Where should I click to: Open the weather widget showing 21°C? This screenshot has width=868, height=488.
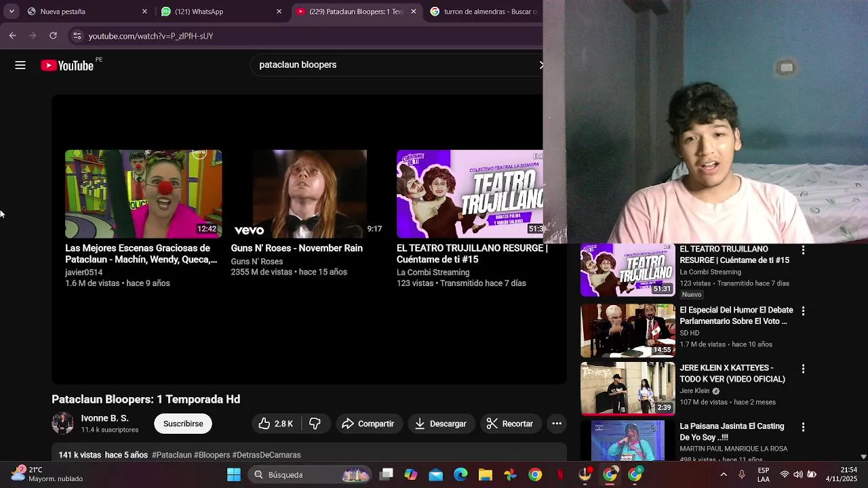(47, 474)
